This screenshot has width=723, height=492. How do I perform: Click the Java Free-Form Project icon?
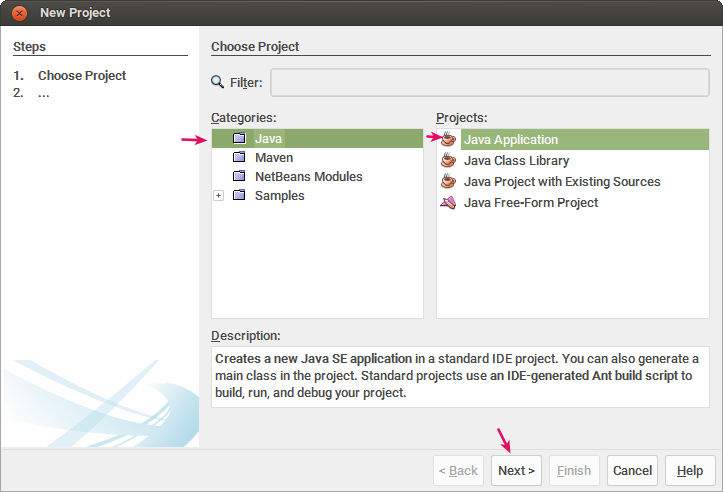tap(449, 203)
